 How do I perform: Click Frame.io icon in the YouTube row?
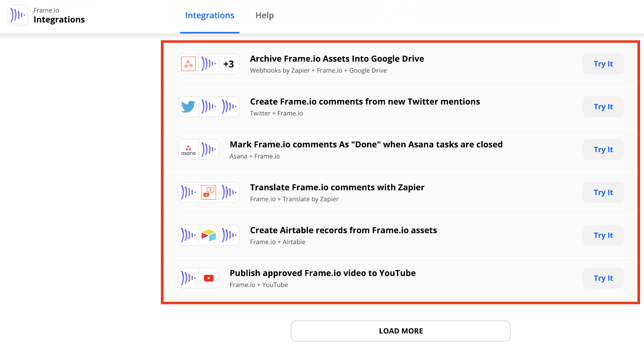188,278
